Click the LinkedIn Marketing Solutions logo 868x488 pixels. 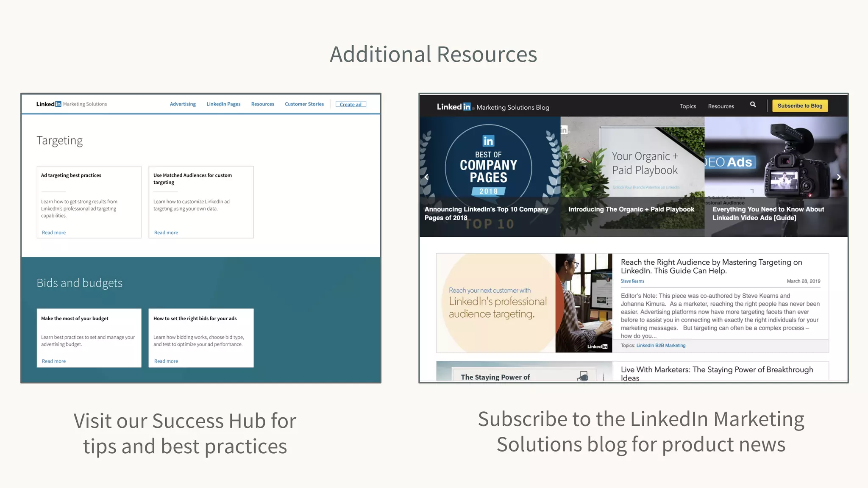pos(72,104)
